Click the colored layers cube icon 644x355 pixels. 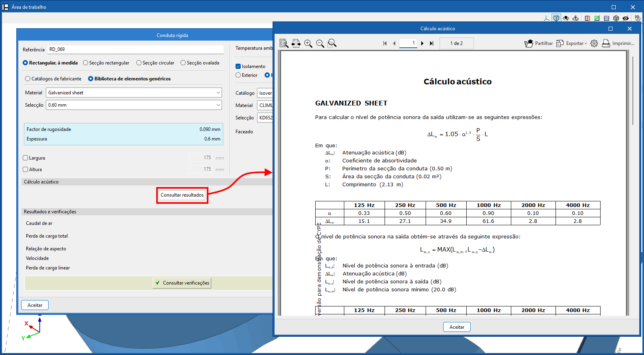[616, 18]
